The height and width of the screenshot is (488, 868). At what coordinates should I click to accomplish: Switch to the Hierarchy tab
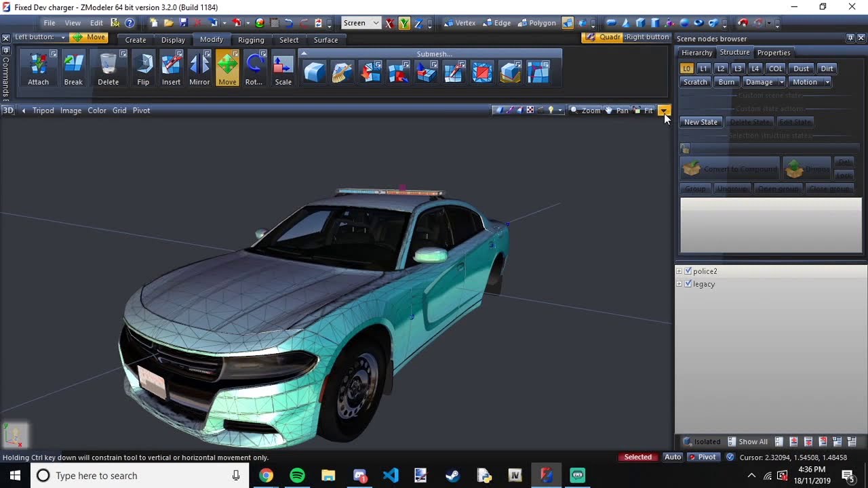(697, 53)
